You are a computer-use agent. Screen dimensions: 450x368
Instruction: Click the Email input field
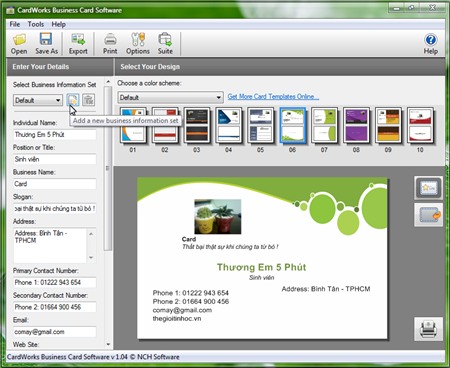coord(55,332)
